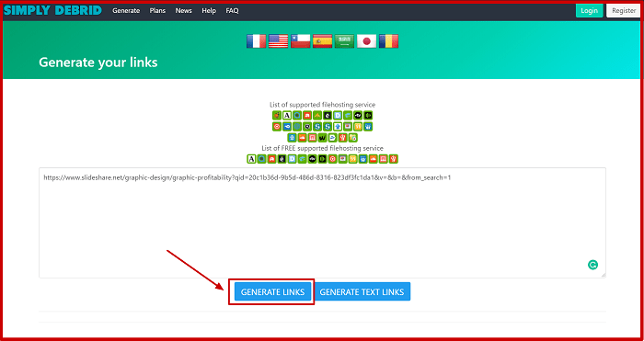Click the black W host icon
This screenshot has height=341, width=644.
322,138
